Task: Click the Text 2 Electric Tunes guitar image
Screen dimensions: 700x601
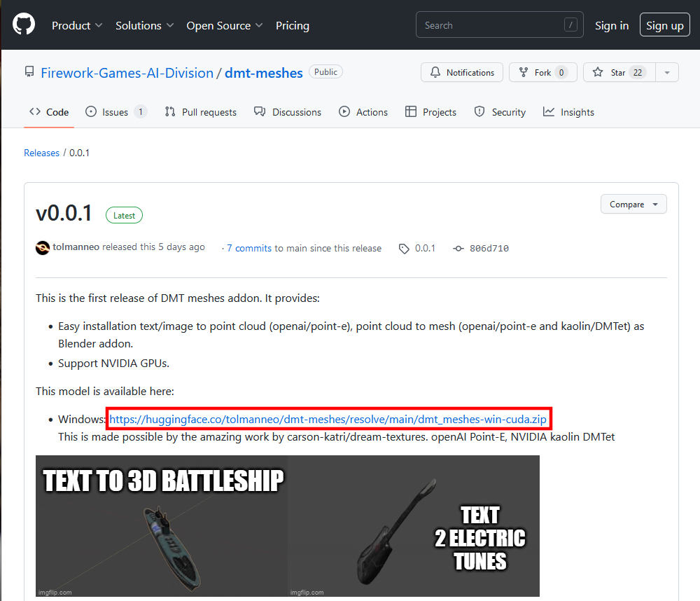Action: pyautogui.click(x=414, y=526)
